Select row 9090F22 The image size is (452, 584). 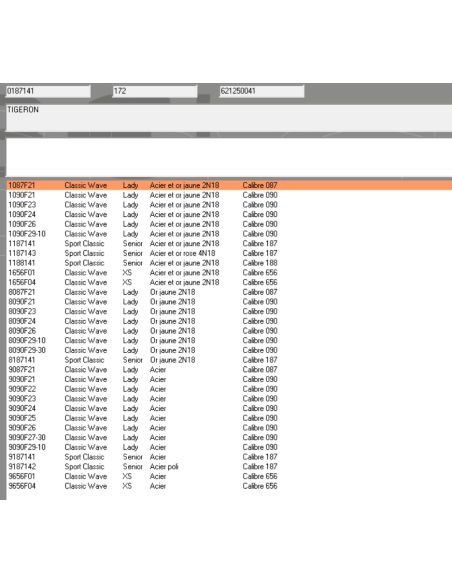(x=229, y=389)
